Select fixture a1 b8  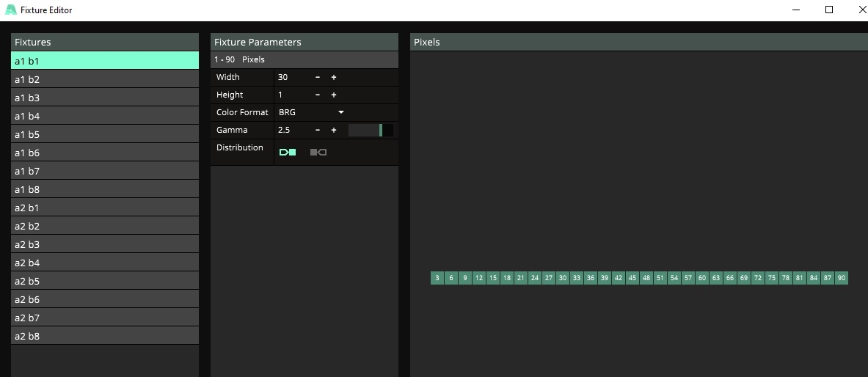pos(105,188)
